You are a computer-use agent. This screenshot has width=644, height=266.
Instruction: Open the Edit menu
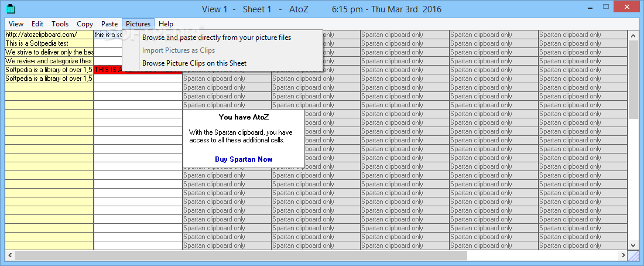point(37,24)
